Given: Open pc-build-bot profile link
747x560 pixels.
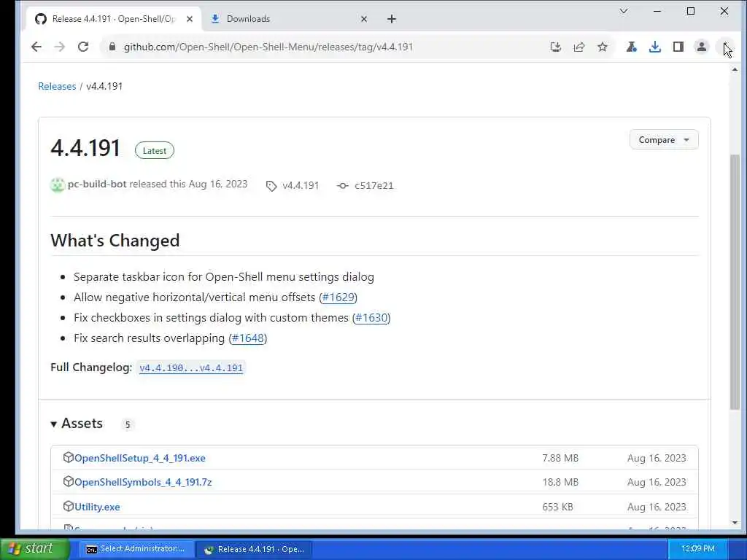Looking at the screenshot, I should pyautogui.click(x=97, y=184).
